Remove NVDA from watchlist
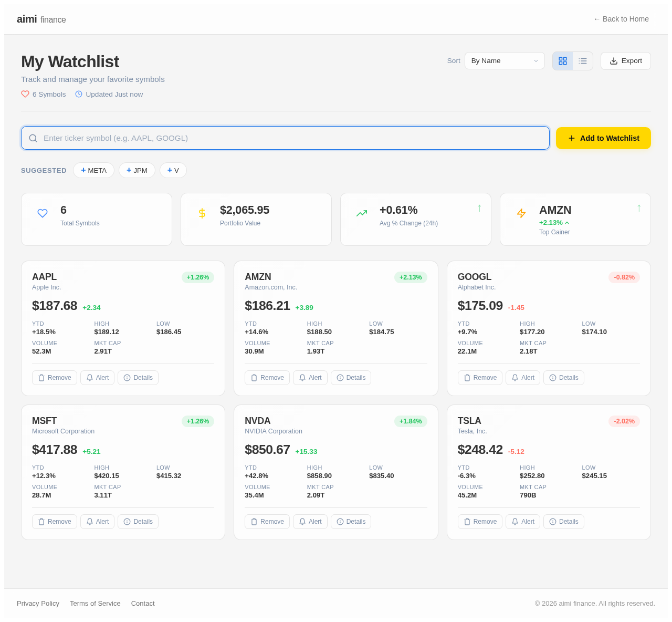 267,522
